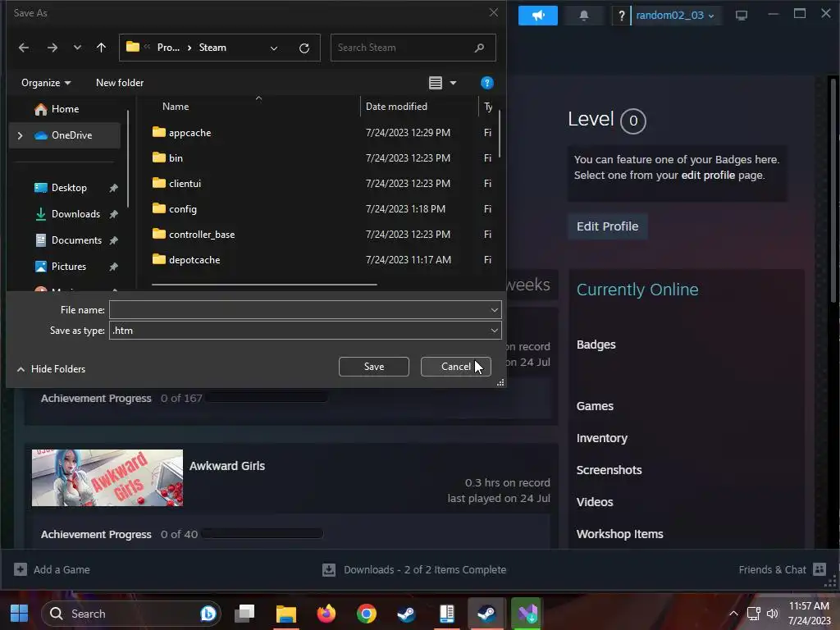Click Edit Profile button
This screenshot has height=630, width=840.
pos(608,226)
